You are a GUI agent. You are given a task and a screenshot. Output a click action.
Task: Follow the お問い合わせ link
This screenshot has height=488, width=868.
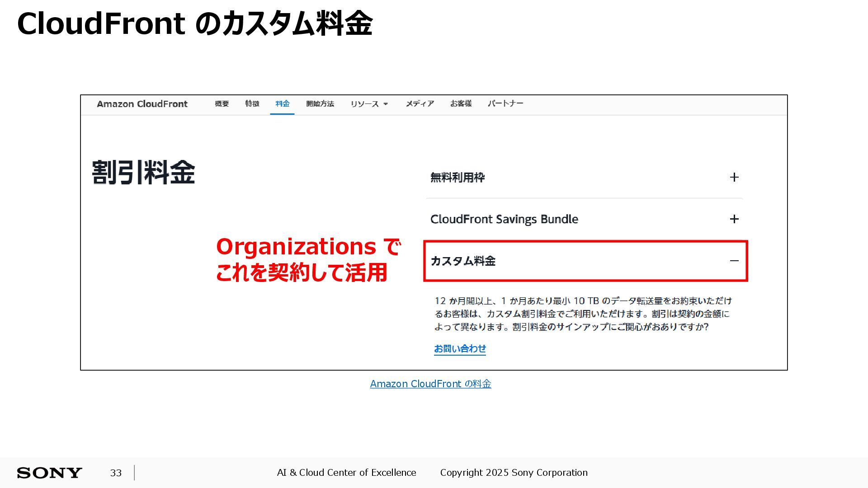(460, 349)
